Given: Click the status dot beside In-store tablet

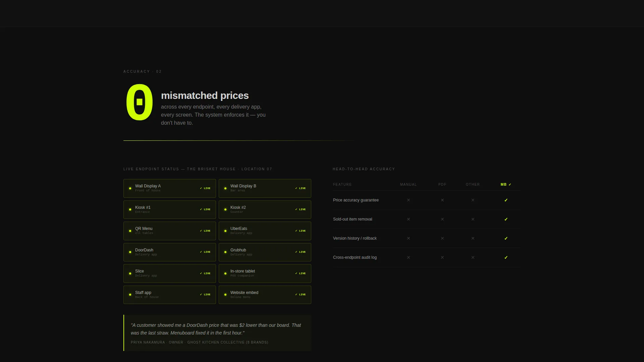Looking at the screenshot, I should point(225,274).
